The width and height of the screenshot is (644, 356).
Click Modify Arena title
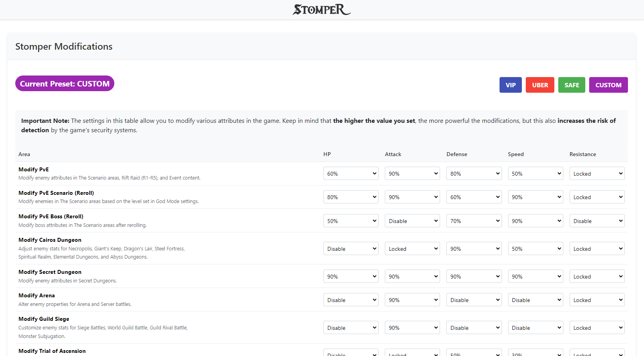click(36, 295)
